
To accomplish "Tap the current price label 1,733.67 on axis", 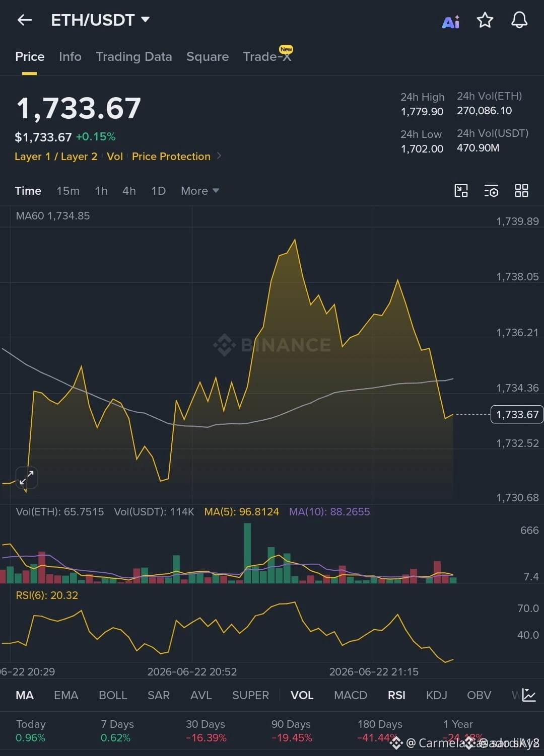I will (517, 414).
